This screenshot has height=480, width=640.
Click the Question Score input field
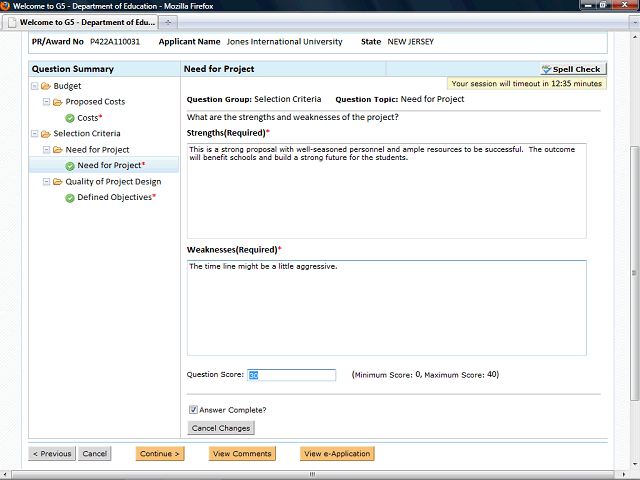tap(291, 375)
